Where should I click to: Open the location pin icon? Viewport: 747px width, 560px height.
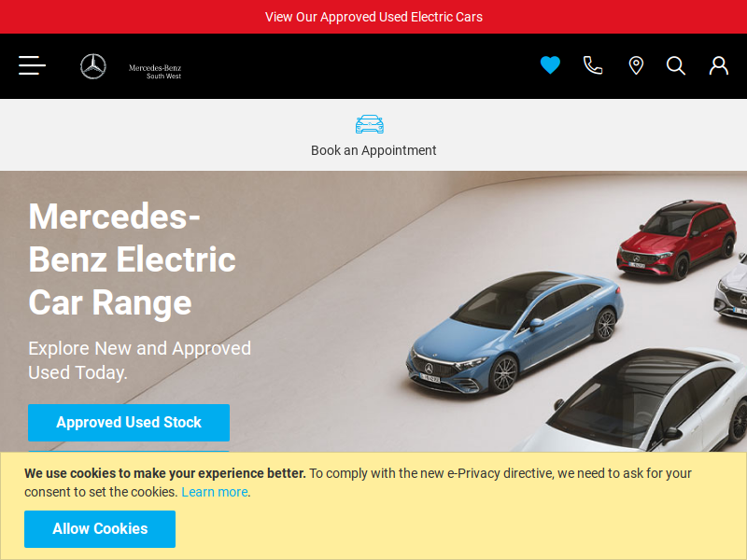(x=636, y=65)
